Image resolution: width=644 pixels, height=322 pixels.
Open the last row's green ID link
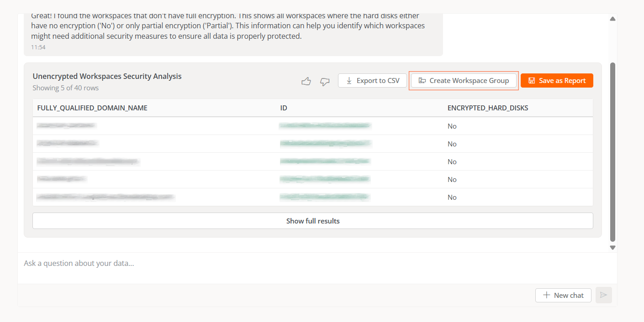pyautogui.click(x=324, y=197)
